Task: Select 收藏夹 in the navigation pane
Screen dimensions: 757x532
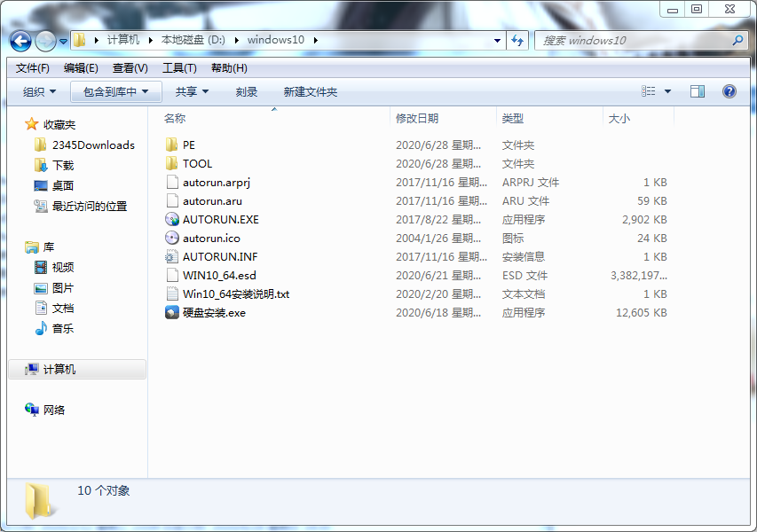Action: click(59, 124)
